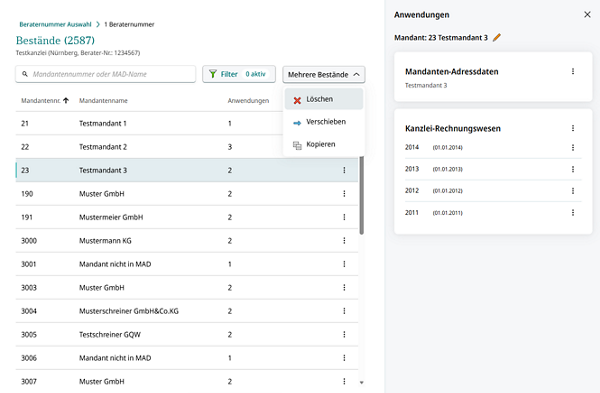This screenshot has width=600, height=393.
Task: Click the pencil icon to edit Mandant 23
Action: tap(497, 38)
